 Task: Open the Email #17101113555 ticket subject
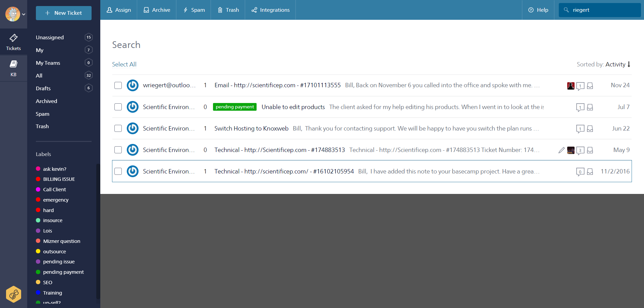(x=278, y=85)
